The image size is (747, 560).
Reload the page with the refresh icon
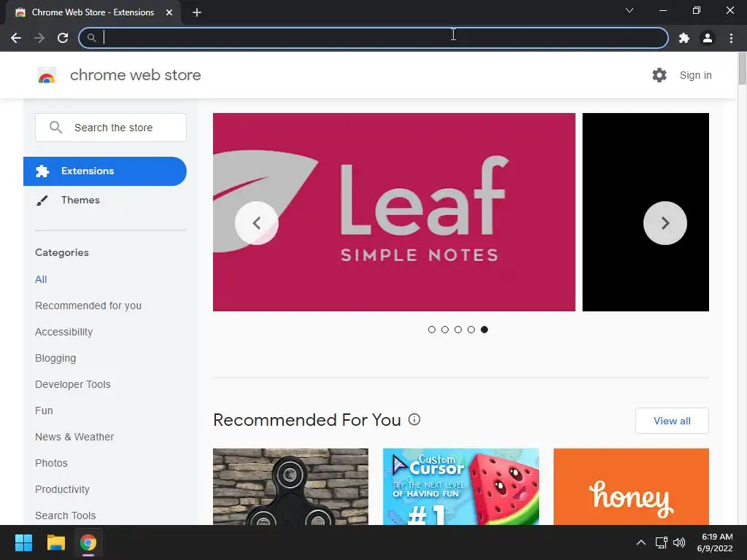[63, 38]
